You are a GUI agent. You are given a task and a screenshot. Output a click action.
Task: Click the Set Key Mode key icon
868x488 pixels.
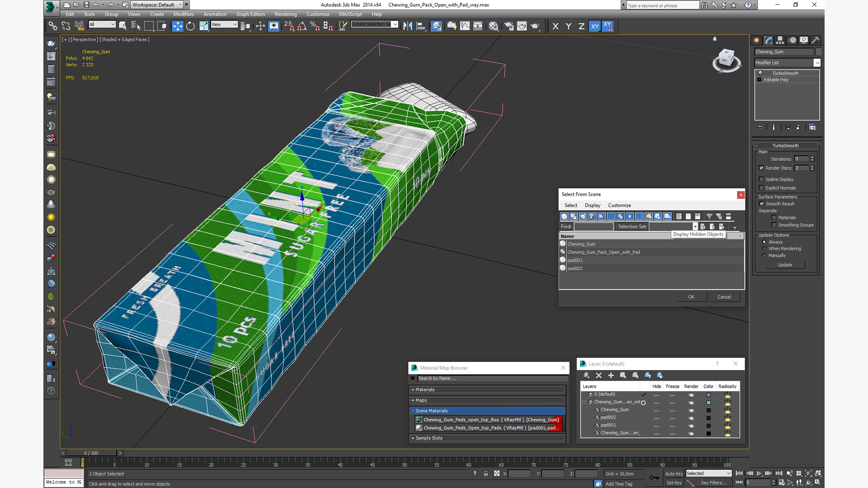coord(654,478)
